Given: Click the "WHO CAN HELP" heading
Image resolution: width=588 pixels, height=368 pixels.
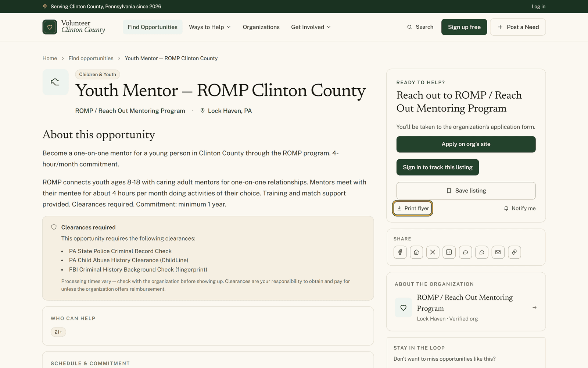Looking at the screenshot, I should tap(73, 318).
